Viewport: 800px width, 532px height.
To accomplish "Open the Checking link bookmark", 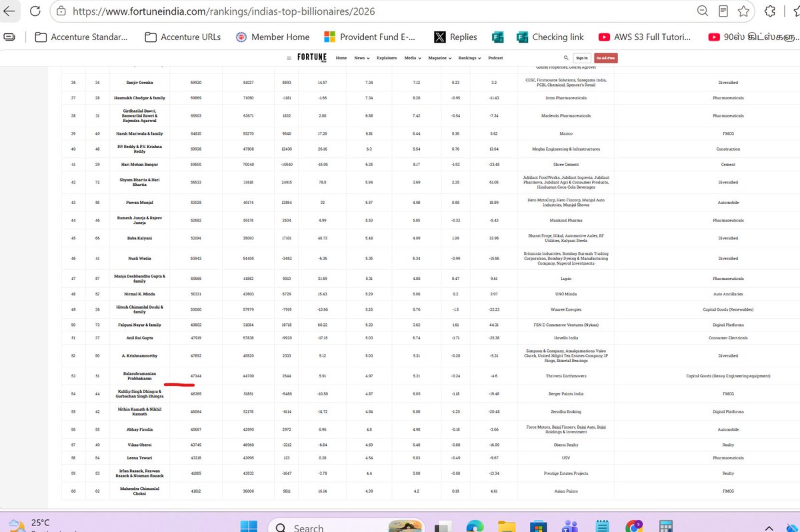I will pyautogui.click(x=549, y=37).
